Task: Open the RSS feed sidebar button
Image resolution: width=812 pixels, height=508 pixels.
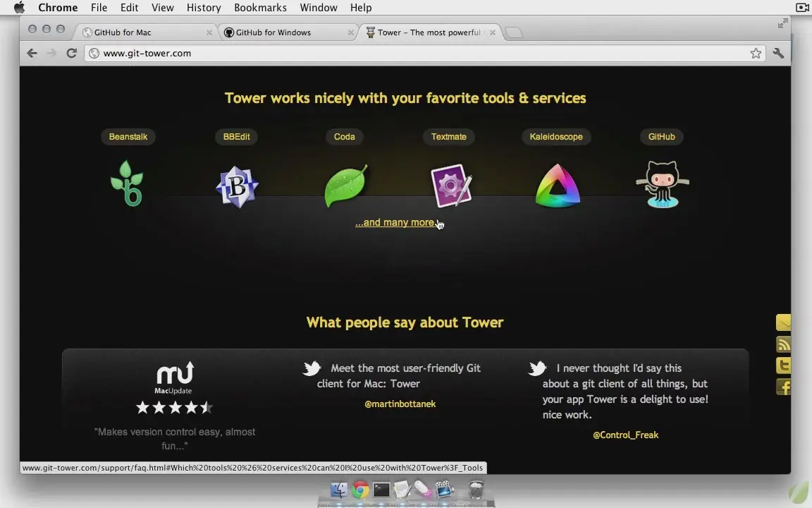Action: point(783,344)
